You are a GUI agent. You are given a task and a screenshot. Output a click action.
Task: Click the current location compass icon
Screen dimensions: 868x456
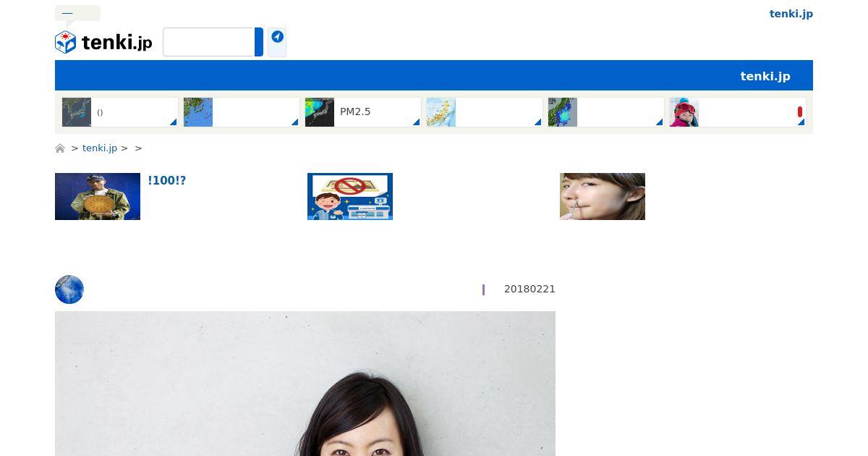point(277,37)
